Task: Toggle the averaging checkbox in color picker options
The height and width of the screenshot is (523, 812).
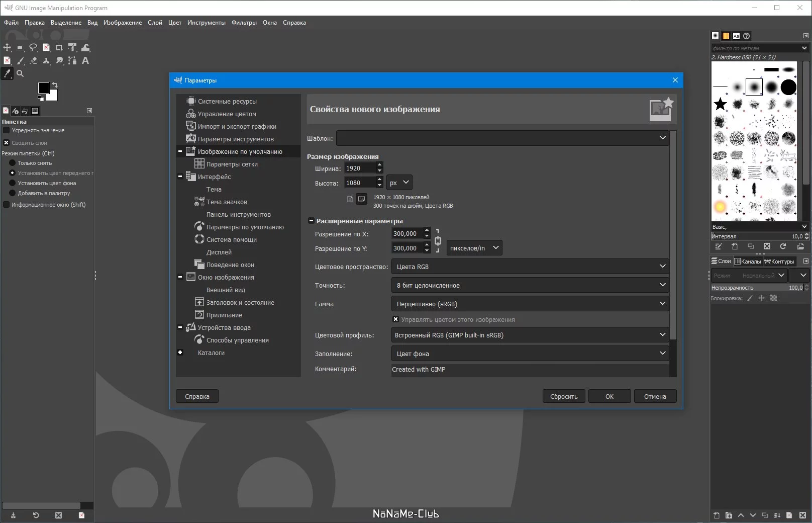Action: point(7,130)
